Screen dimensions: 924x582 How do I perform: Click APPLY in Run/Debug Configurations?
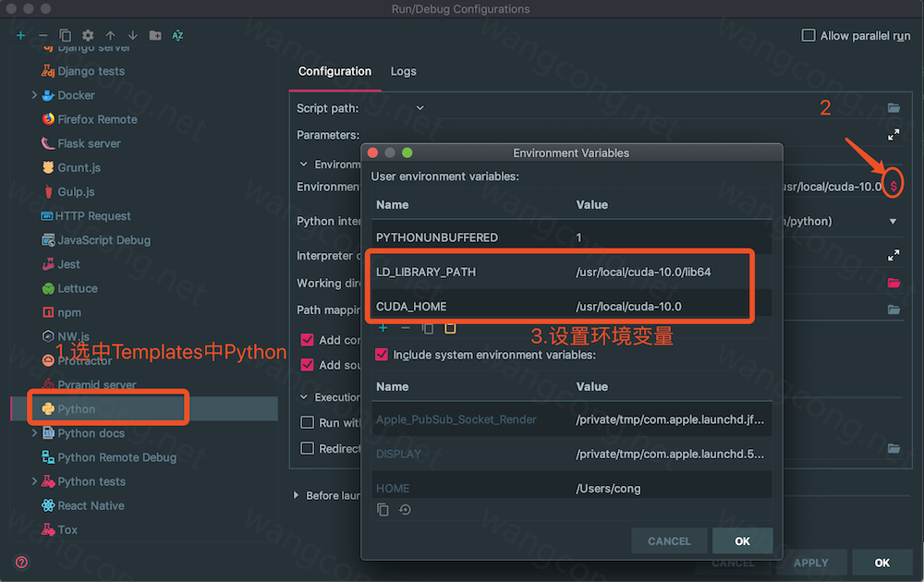(811, 563)
